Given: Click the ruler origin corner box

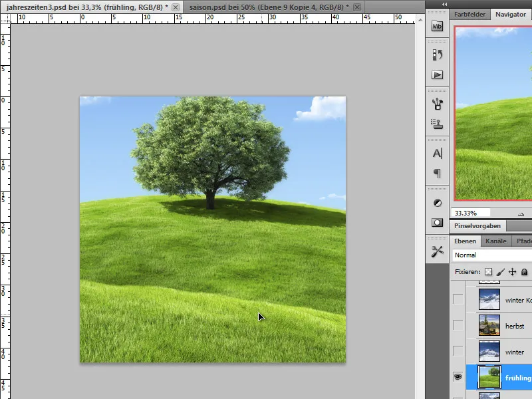Looking at the screenshot, I should (5, 19).
